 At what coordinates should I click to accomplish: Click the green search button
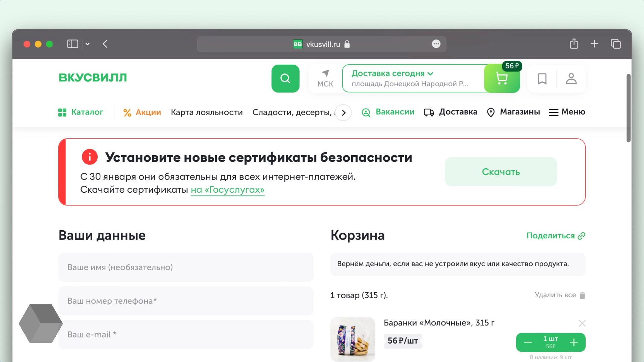[285, 78]
